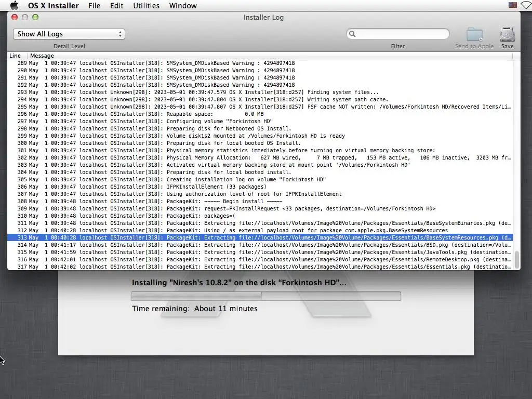Select log line 305 Creating installation log
The height and width of the screenshot is (399, 532).
[x=260, y=179]
